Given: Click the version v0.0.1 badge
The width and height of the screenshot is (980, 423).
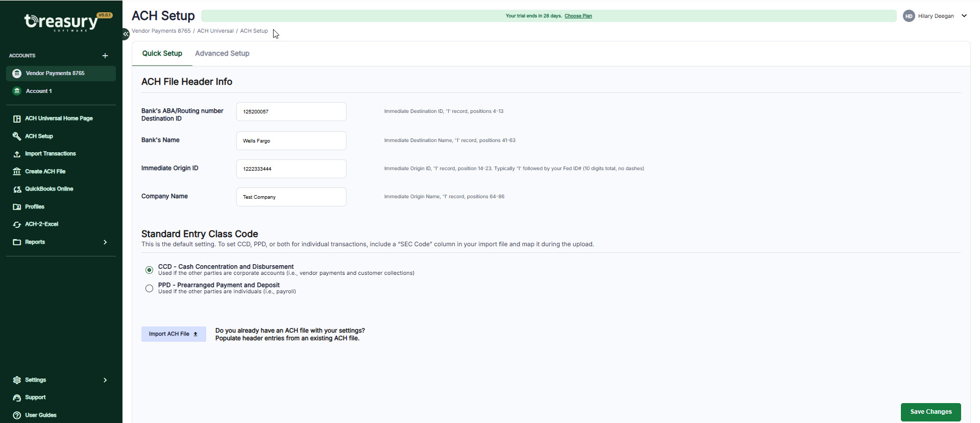Looking at the screenshot, I should click(105, 15).
